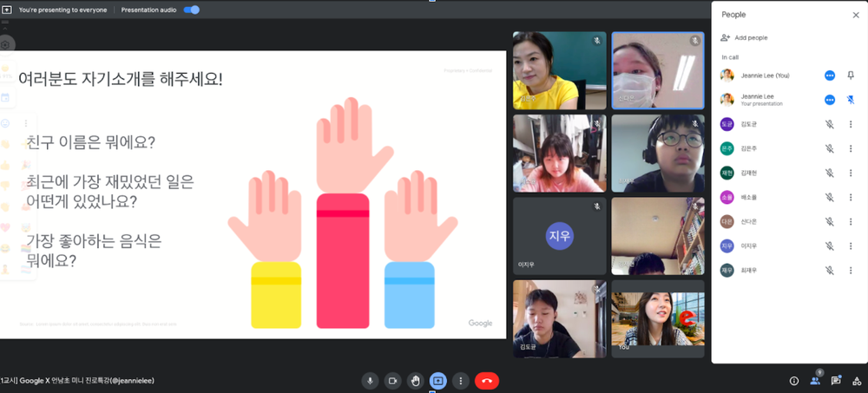
Task: Click muted mic icon for 최재우
Action: [829, 270]
